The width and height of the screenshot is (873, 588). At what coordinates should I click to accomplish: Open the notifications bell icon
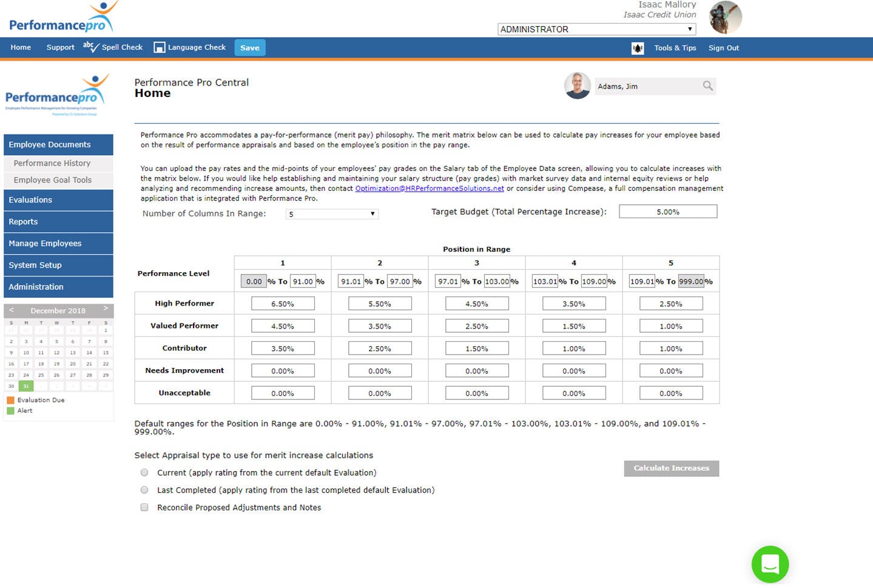[637, 48]
